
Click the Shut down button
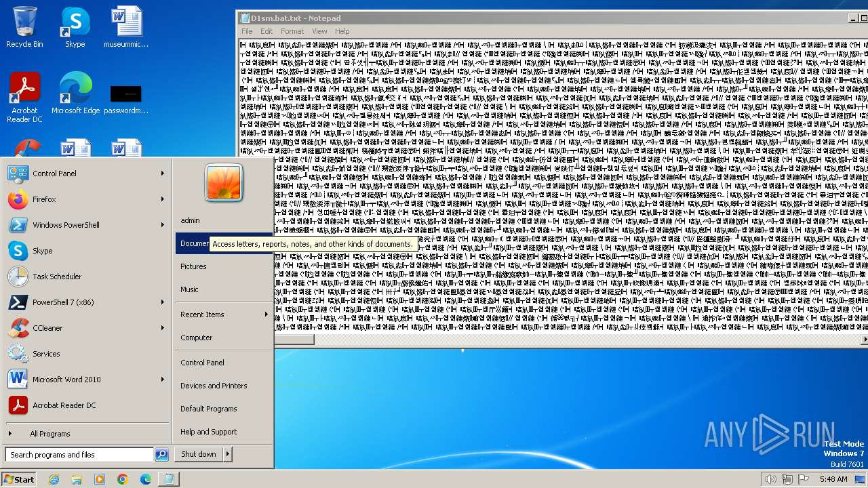[199, 454]
